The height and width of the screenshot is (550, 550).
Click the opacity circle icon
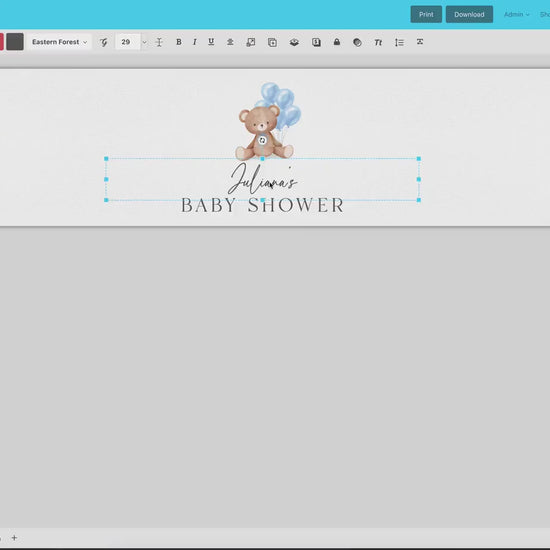point(357,42)
